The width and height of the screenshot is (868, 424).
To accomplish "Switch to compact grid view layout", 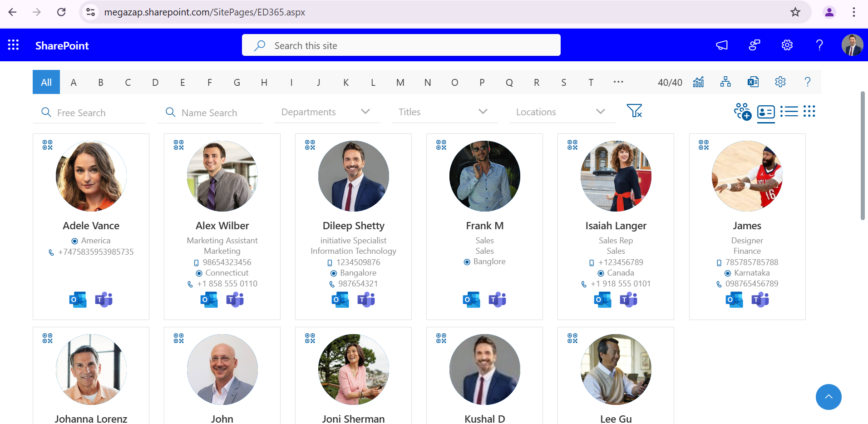I will 809,112.
